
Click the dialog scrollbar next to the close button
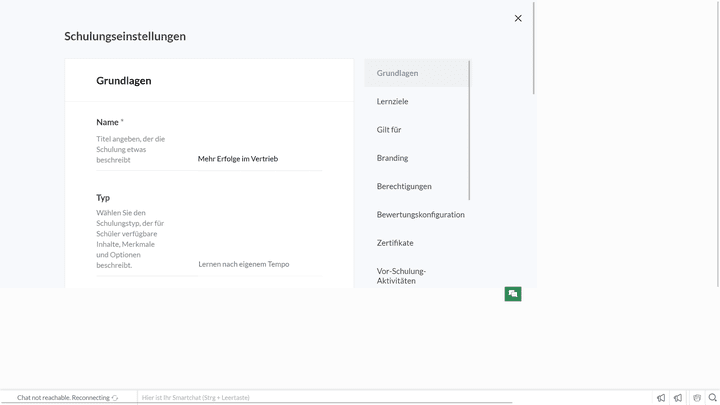pos(534,48)
